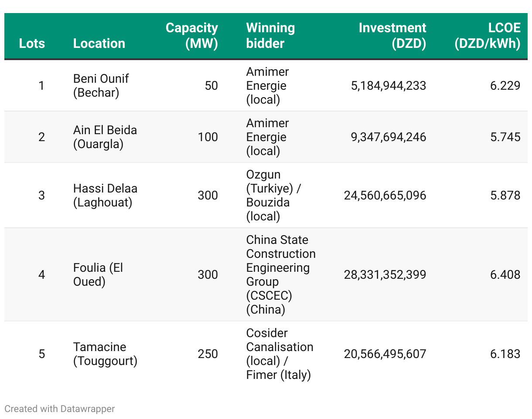Select the Tamacine (Touggourt) cell

105,354
